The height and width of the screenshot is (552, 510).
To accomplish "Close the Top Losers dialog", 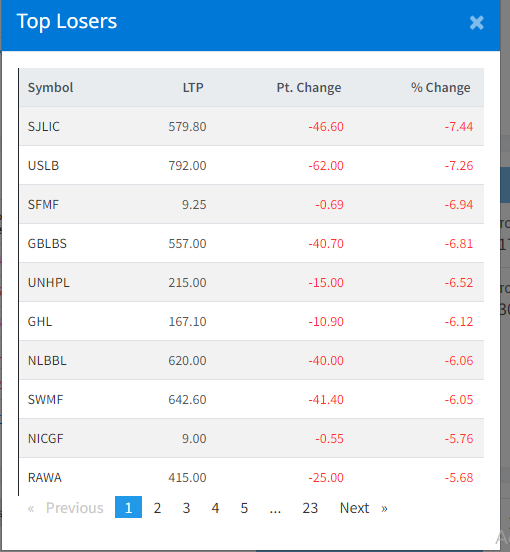I will point(477,23).
